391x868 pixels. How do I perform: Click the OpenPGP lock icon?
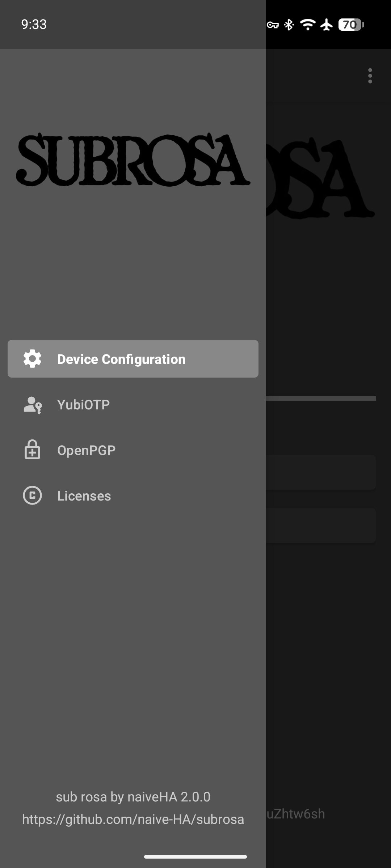click(x=32, y=450)
